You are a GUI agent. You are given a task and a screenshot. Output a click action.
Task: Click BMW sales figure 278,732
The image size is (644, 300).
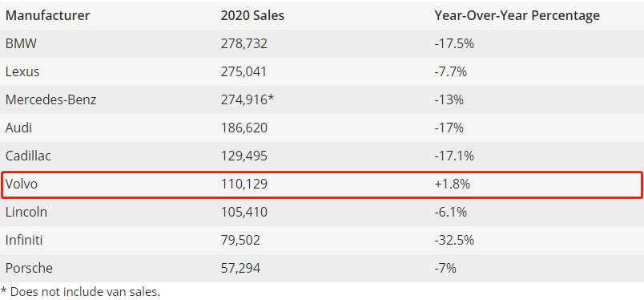244,43
